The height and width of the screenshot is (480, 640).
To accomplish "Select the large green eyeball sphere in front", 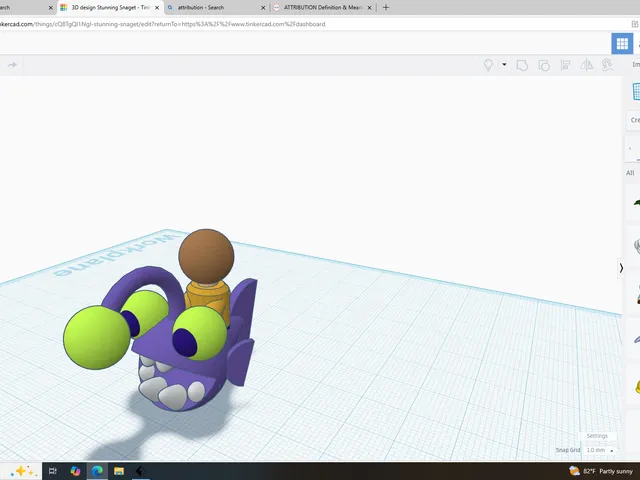I will (x=97, y=338).
